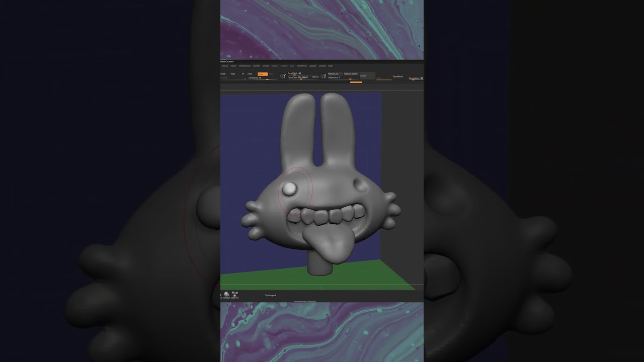
Task: Open the Stencil menu
Action: pyautogui.click(x=266, y=66)
